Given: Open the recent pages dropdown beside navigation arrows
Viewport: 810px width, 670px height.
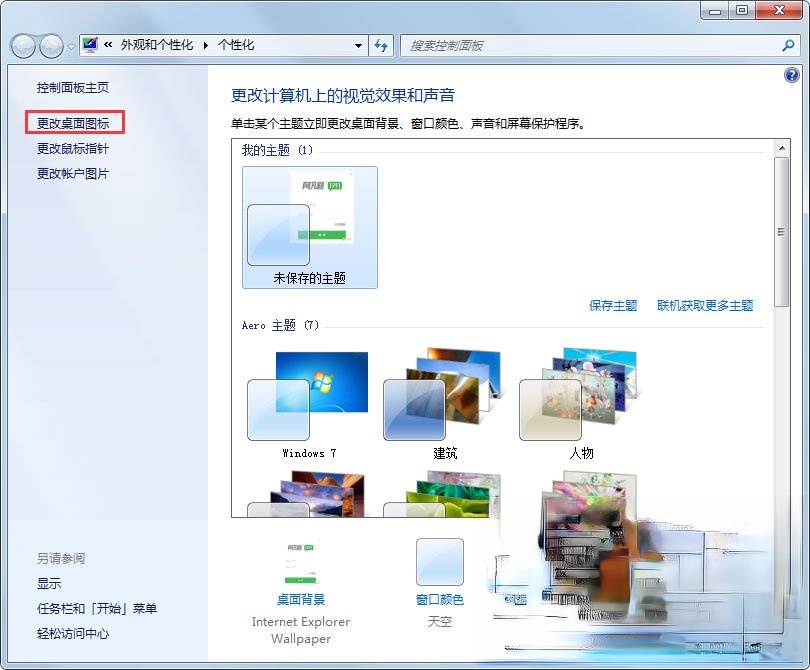Looking at the screenshot, I should (69, 46).
